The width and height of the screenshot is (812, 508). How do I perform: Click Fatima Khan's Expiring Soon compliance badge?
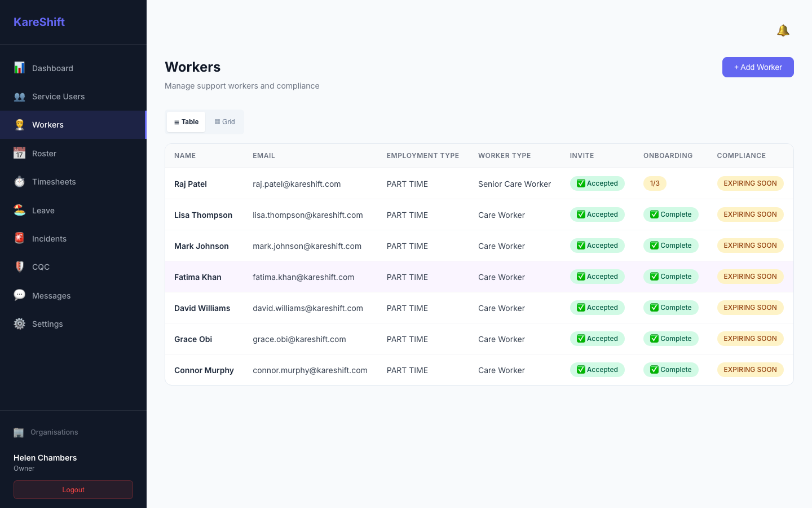pos(750,277)
